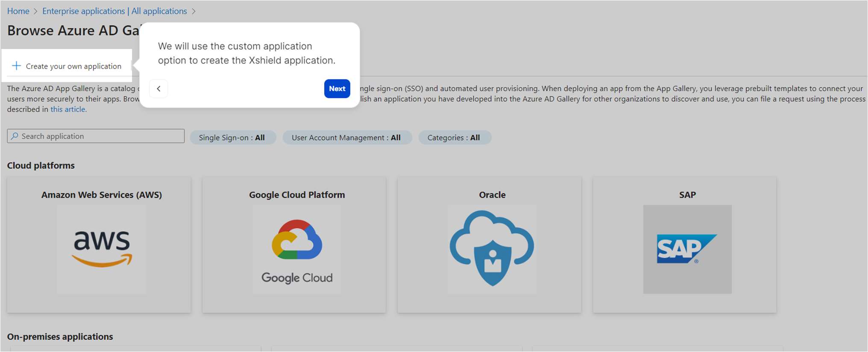Viewport: 868px width, 352px height.
Task: Open the Amazon Web Services (AWS) title
Action: (102, 195)
